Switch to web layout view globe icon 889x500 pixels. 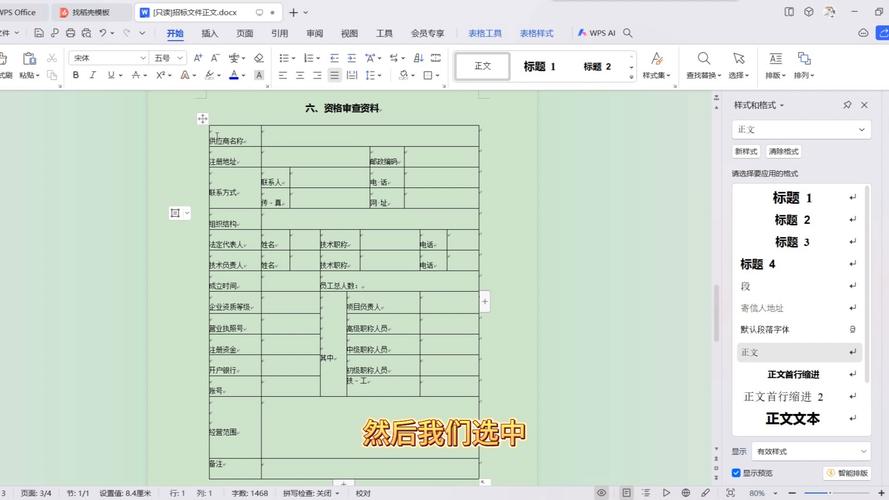685,493
